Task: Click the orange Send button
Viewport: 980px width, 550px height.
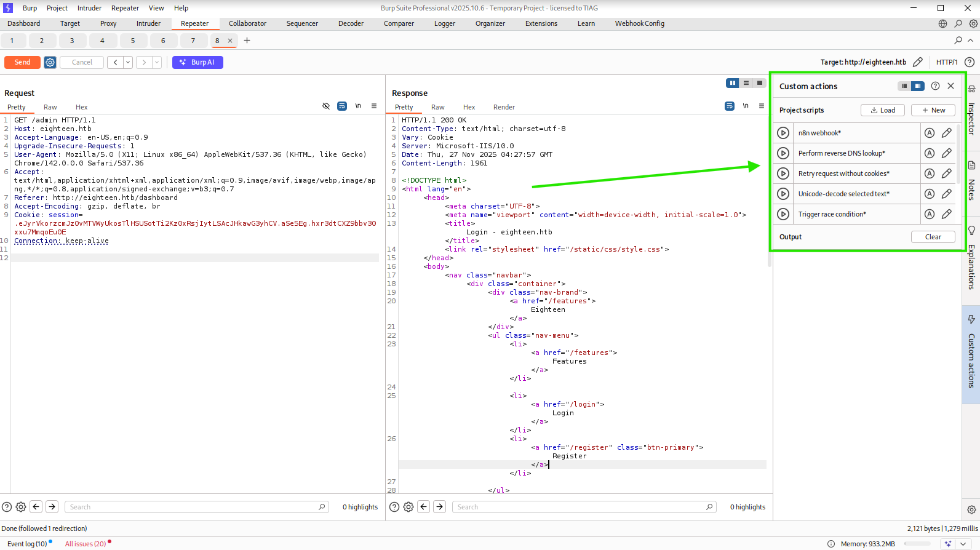Action: point(22,62)
